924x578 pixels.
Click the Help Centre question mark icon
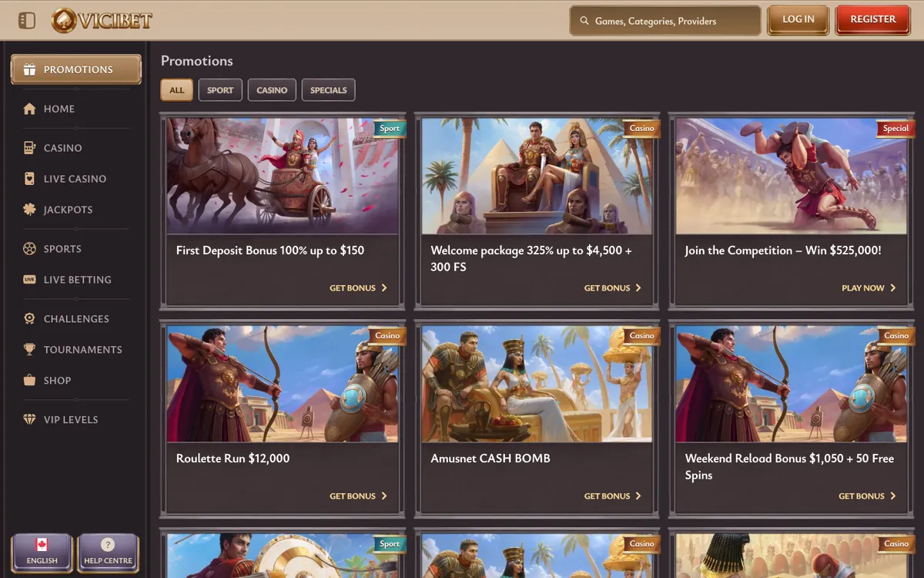click(108, 544)
